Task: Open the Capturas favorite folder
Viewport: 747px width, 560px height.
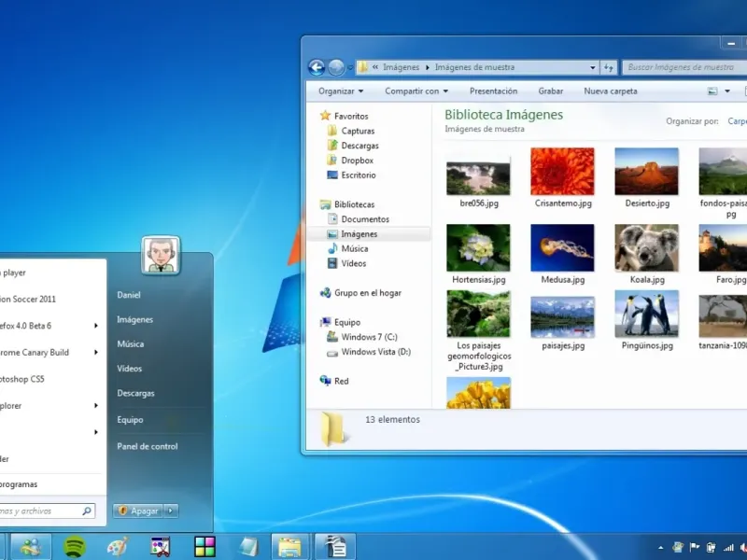Action: click(358, 131)
